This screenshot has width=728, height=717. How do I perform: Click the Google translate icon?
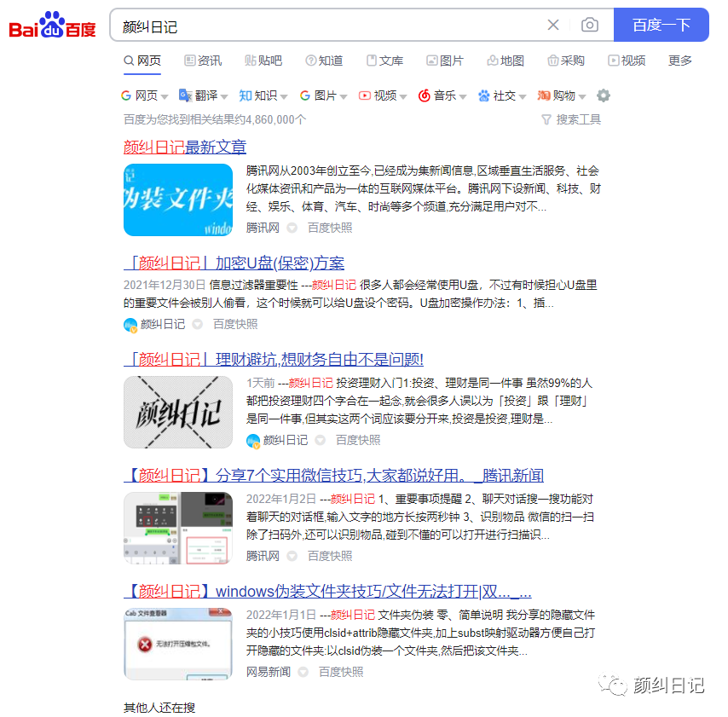point(185,95)
